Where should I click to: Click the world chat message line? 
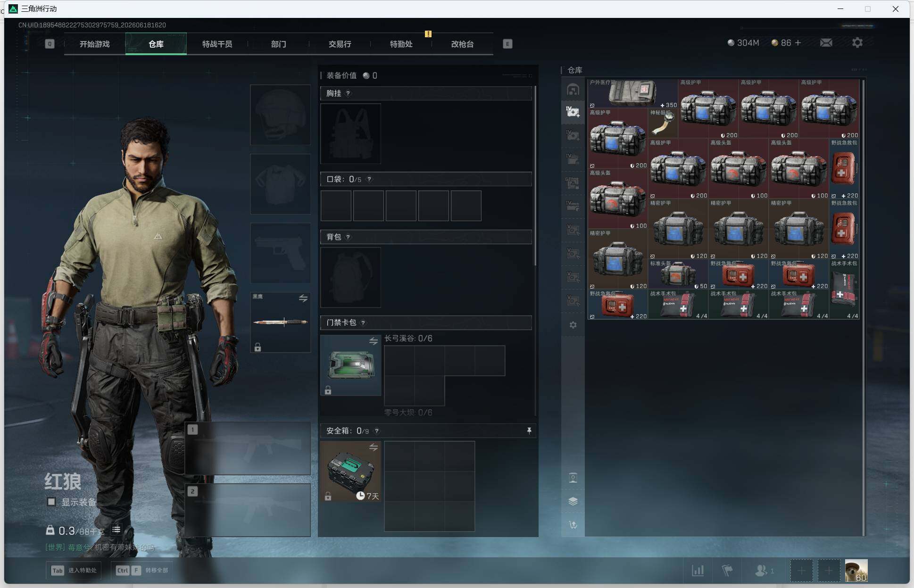[100, 547]
